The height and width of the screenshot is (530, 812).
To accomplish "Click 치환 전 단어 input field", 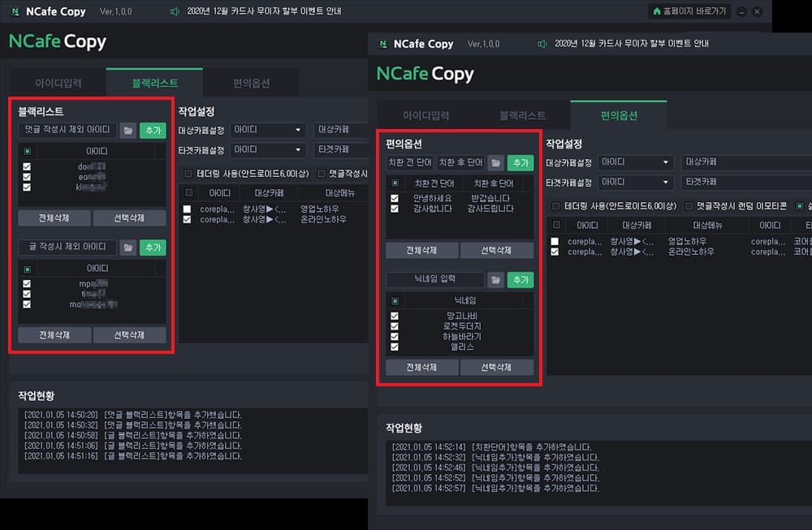I will click(410, 162).
